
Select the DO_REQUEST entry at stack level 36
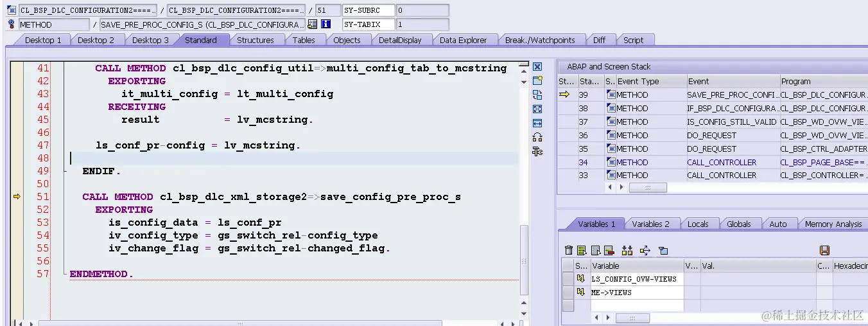pyautogui.click(x=732, y=136)
